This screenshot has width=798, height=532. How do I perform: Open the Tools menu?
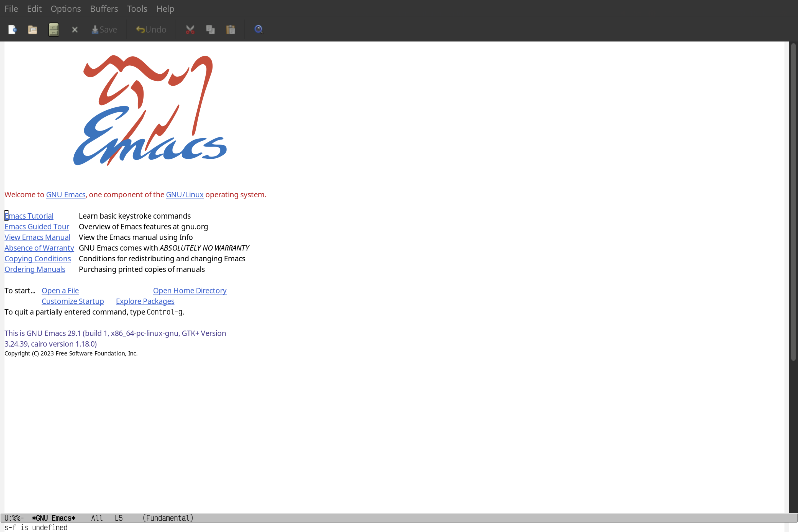137,8
